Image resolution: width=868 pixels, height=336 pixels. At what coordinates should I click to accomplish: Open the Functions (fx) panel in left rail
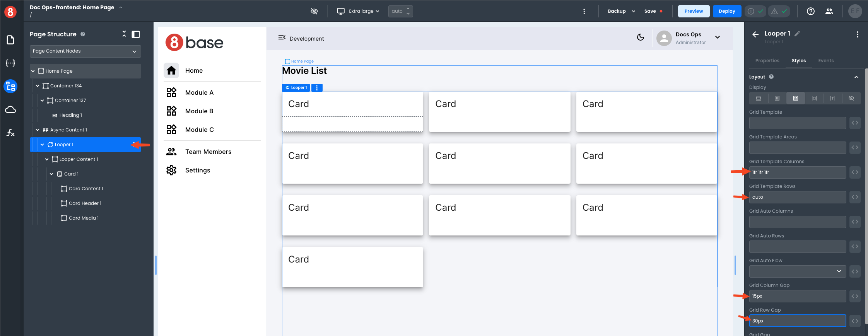(x=10, y=133)
